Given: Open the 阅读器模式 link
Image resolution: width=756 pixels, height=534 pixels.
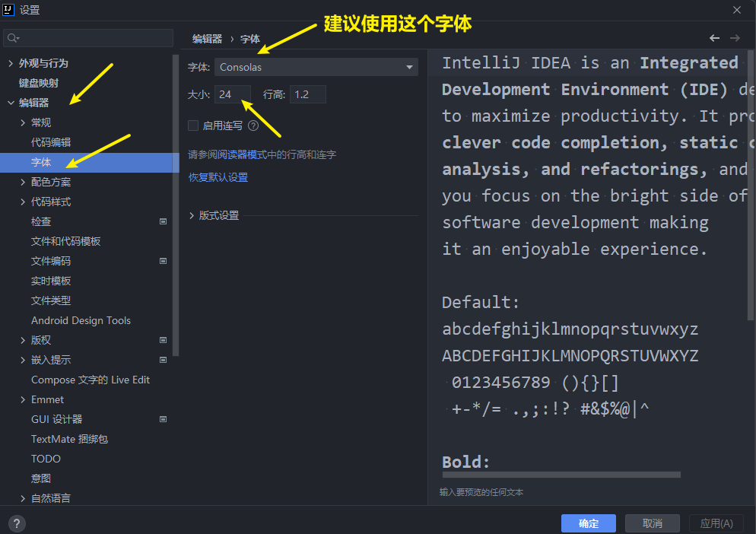Looking at the screenshot, I should coord(243,154).
